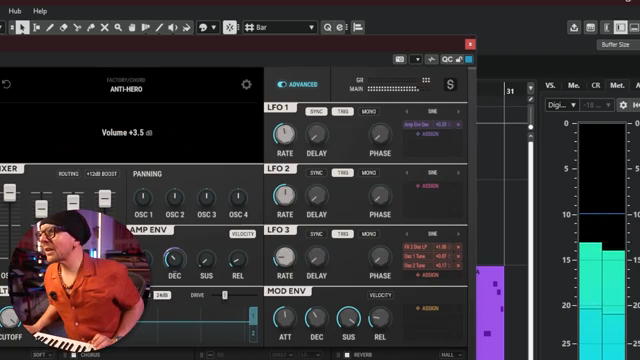The width and height of the screenshot is (640, 360).
Task: Click the ROUTING button in mixer
Action: [68, 174]
